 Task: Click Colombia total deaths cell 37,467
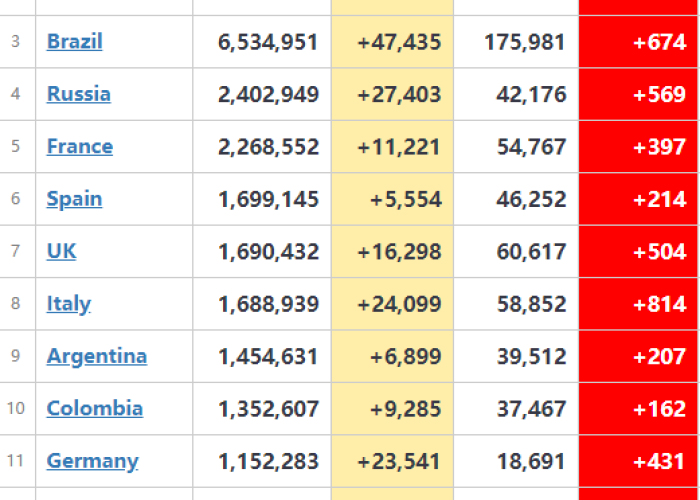tap(531, 409)
